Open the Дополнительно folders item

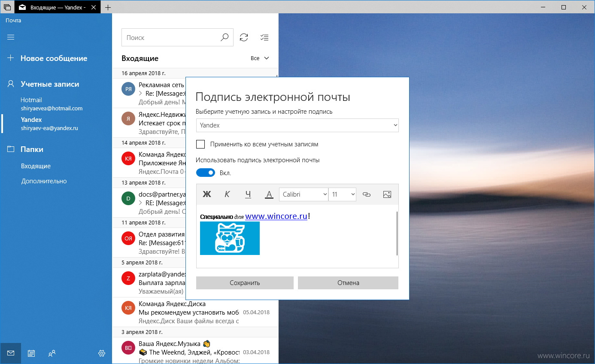click(44, 181)
